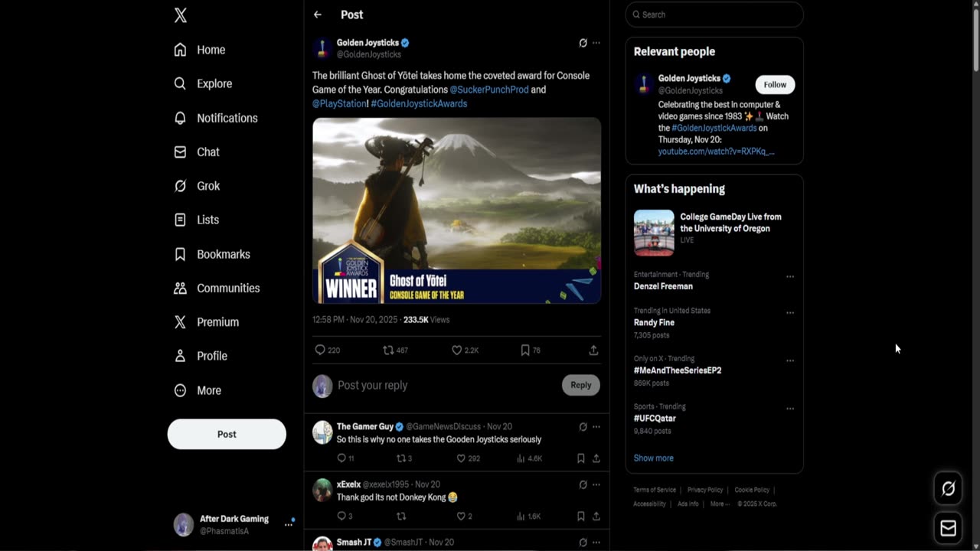The height and width of the screenshot is (551, 980).
Task: Reply to xExelx comment
Action: 345,517
